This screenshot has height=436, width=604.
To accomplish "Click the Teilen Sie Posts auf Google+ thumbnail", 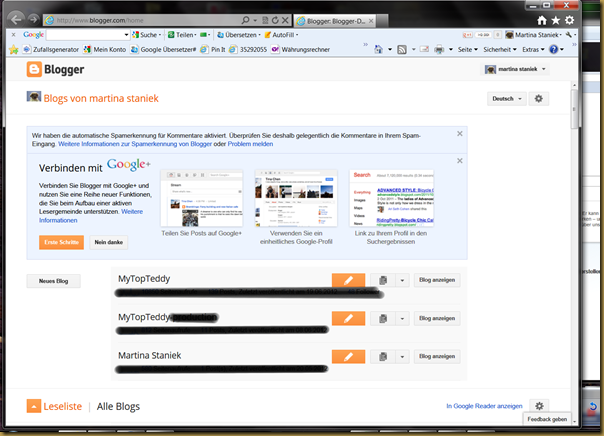I will coord(201,199).
